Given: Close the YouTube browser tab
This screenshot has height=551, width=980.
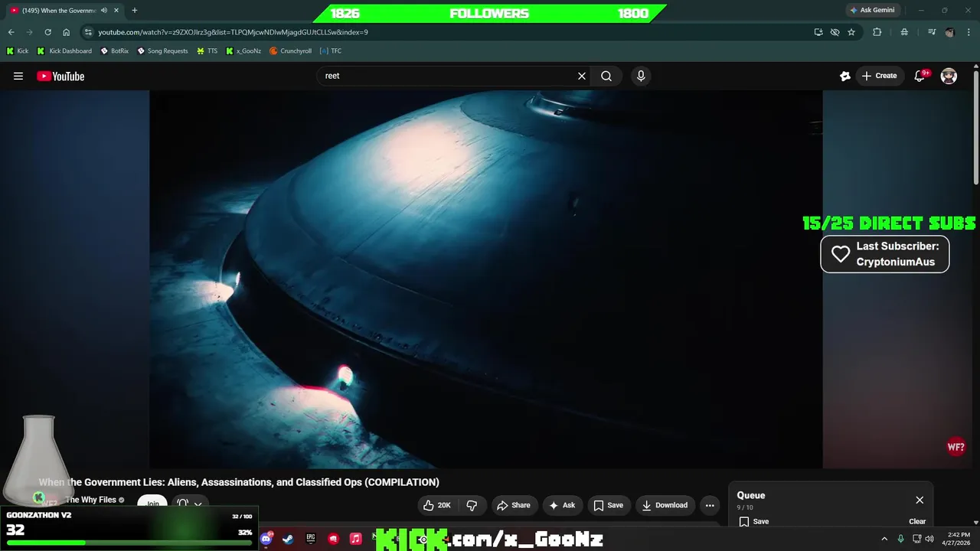Looking at the screenshot, I should point(116,10).
